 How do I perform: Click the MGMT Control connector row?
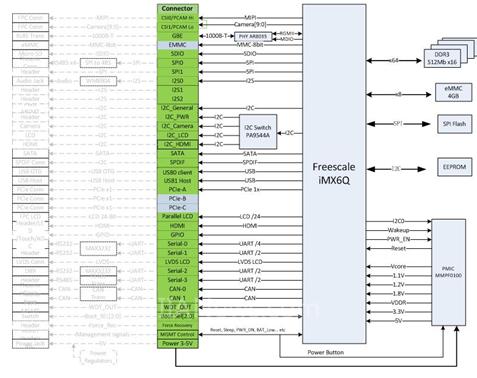pos(178,334)
